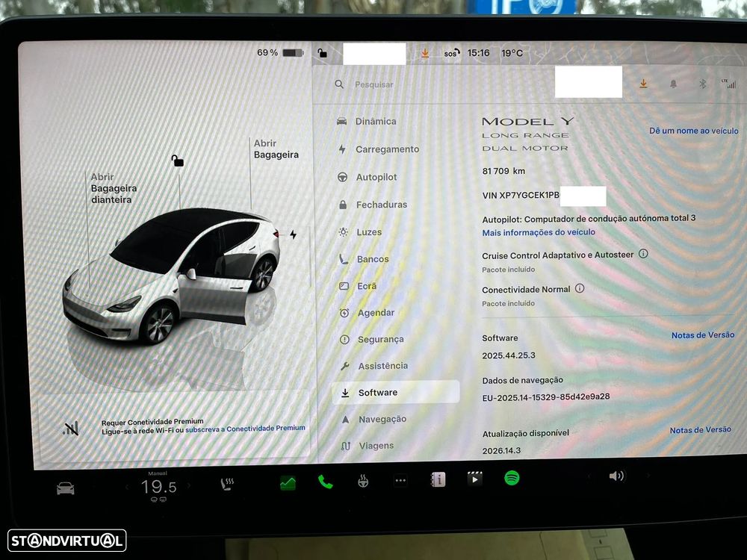Open the Ecrã settings menu
Image resolution: width=747 pixels, height=560 pixels.
click(x=358, y=286)
